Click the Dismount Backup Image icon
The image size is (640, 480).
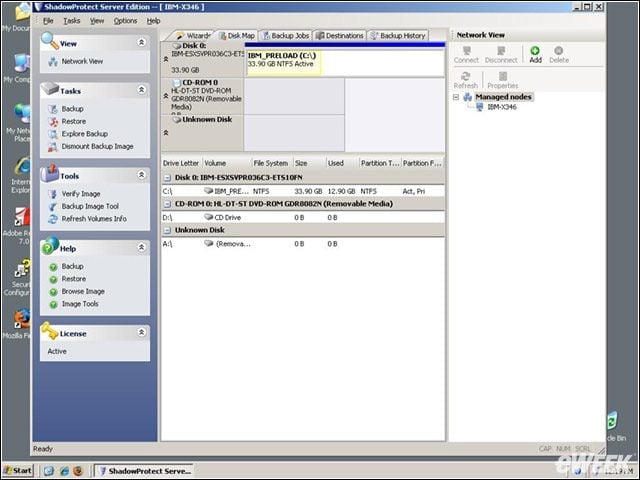click(x=53, y=147)
